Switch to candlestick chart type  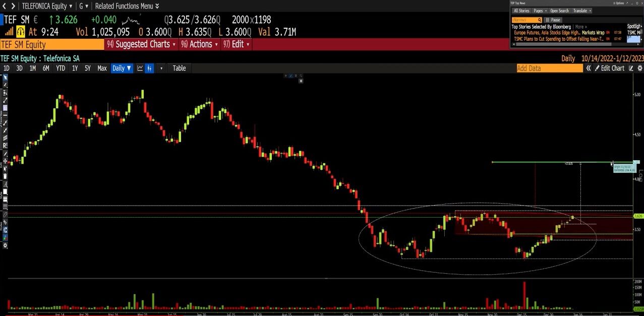pos(149,68)
